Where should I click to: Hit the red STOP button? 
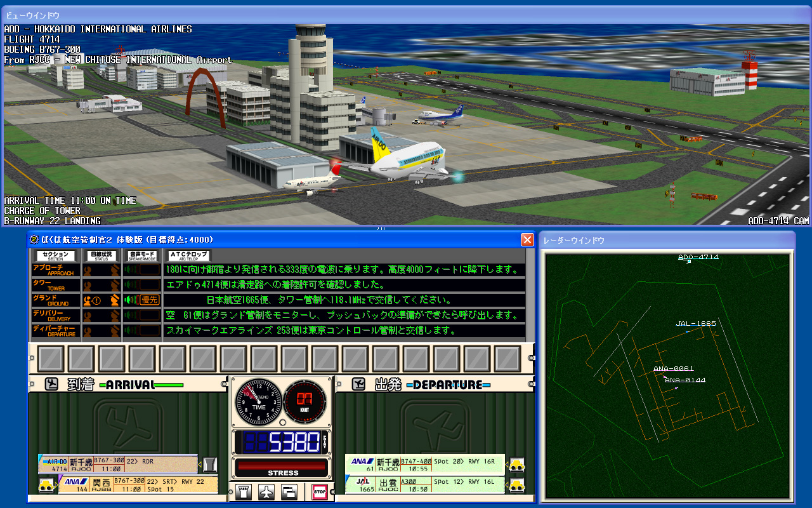click(x=319, y=491)
